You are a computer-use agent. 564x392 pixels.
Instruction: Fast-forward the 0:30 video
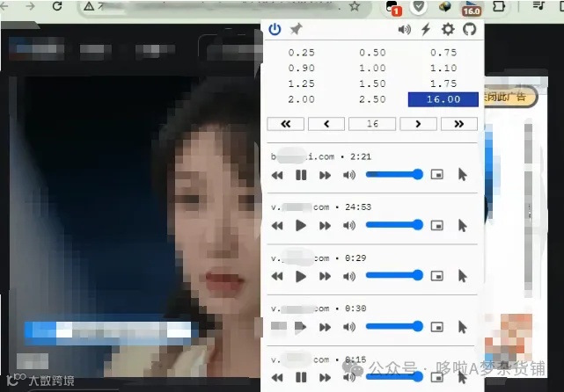click(x=325, y=327)
